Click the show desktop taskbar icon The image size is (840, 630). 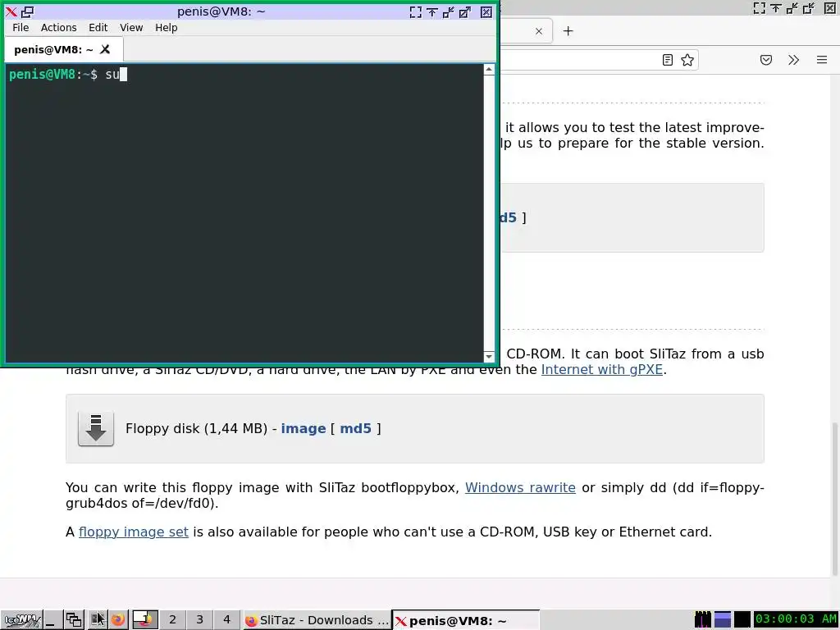point(52,620)
